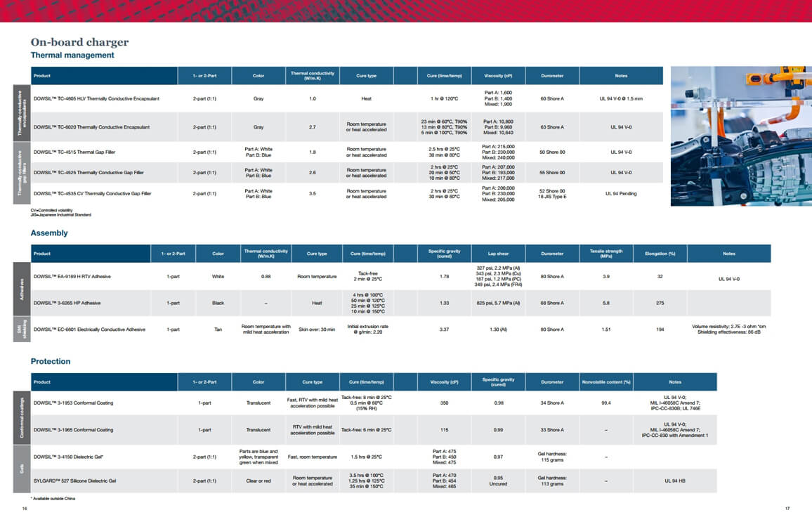Image resolution: width=812 pixels, height=522 pixels.
Task: Click the "* Available outside China" footnote
Action: tap(53, 499)
